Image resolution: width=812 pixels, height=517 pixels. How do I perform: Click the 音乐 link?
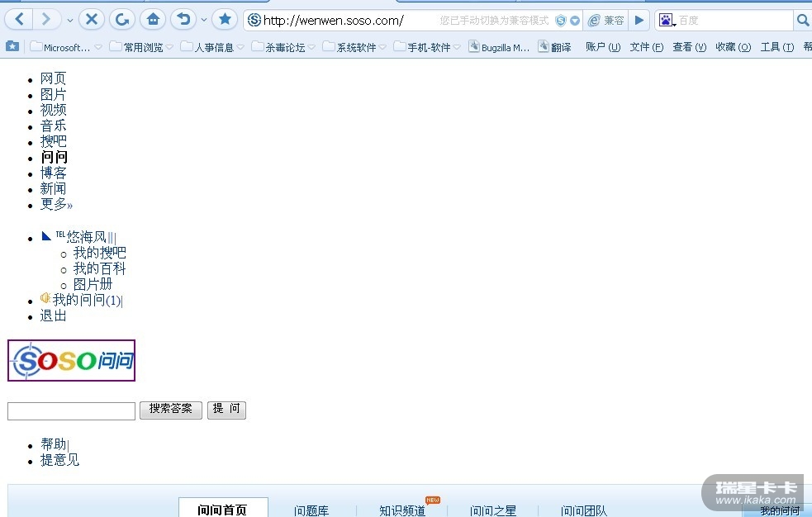tap(53, 126)
